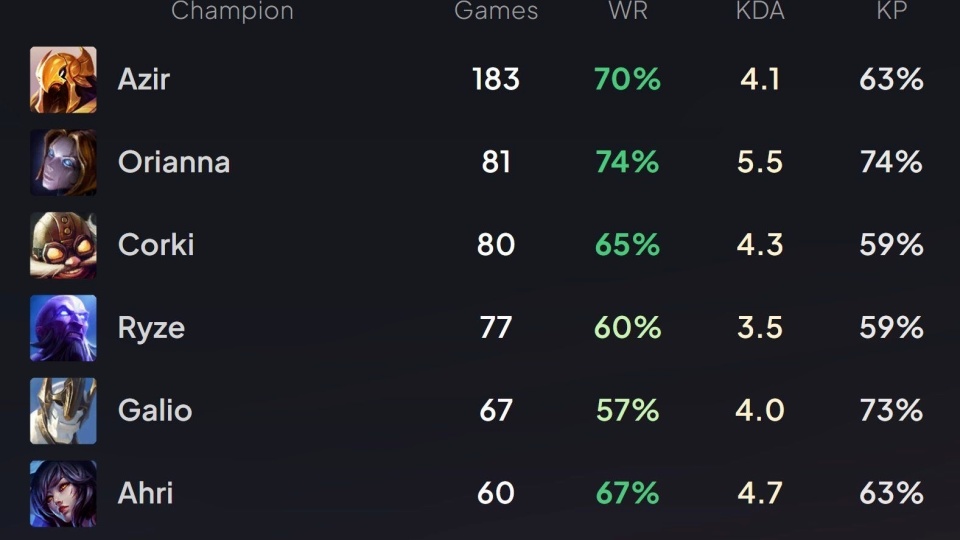Open the Ryze champion portrait icon
Viewport: 960px width, 540px height.
point(63,328)
